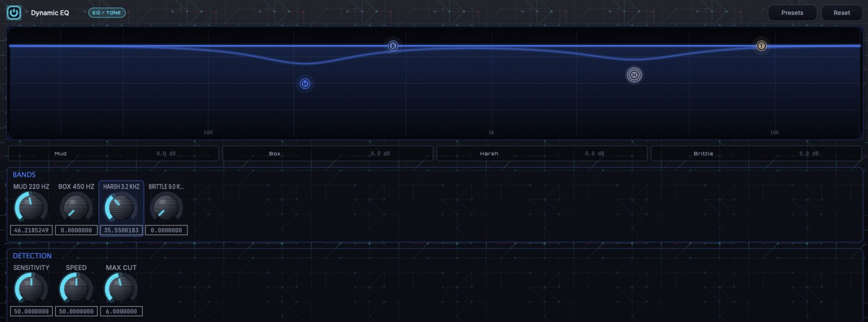Image resolution: width=868 pixels, height=322 pixels.
Task: Adjust the Harsh 3.2 kHz knob
Action: tap(121, 208)
